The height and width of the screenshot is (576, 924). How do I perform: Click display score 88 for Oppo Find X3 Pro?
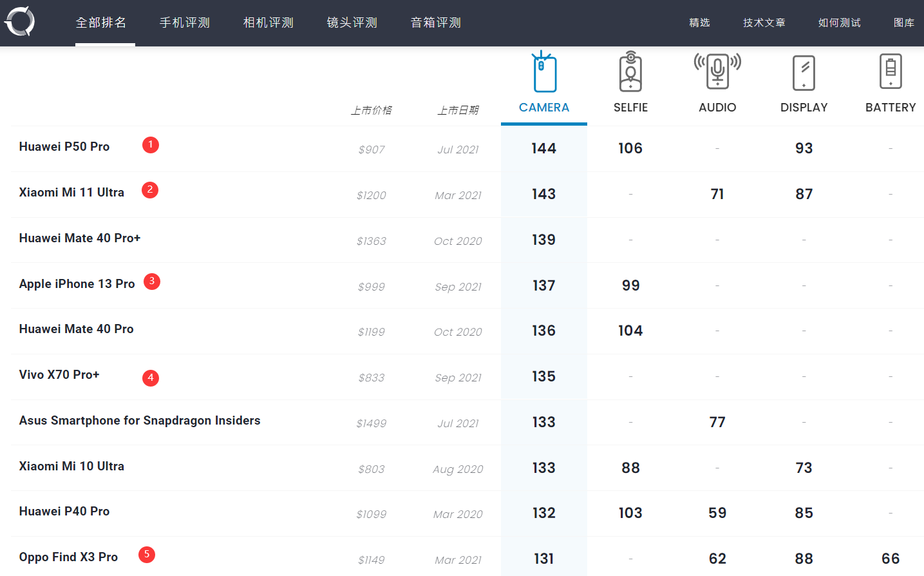point(804,559)
